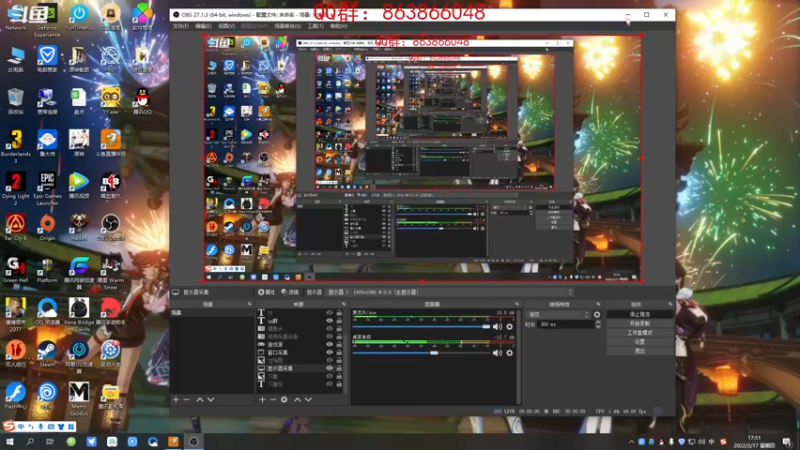Move scene up with arrow icon
The height and width of the screenshot is (450, 800).
(200, 399)
